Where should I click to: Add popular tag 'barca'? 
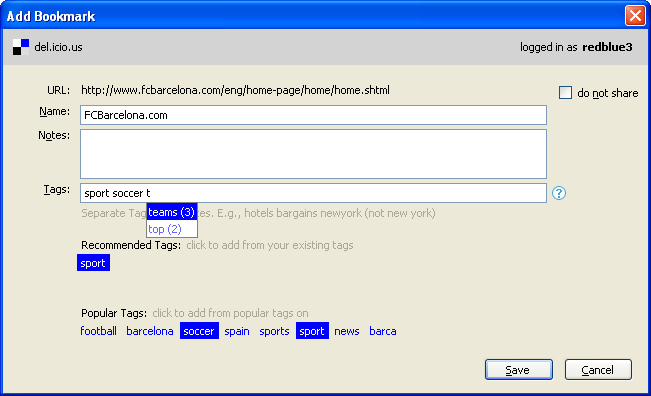383,331
